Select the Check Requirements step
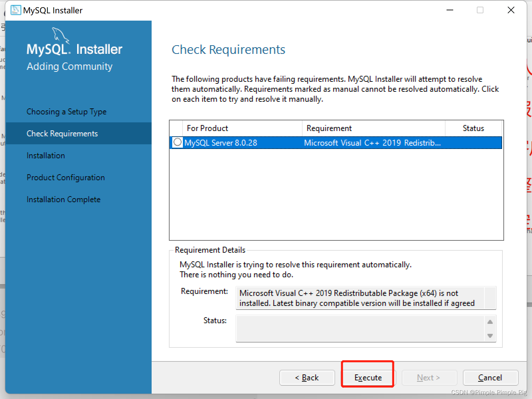This screenshot has width=532, height=399. (x=78, y=133)
